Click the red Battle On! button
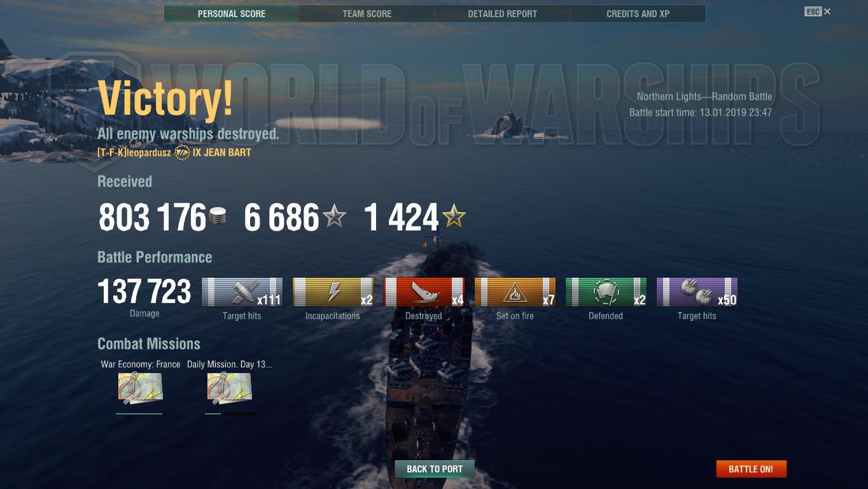868x489 pixels. click(x=751, y=469)
